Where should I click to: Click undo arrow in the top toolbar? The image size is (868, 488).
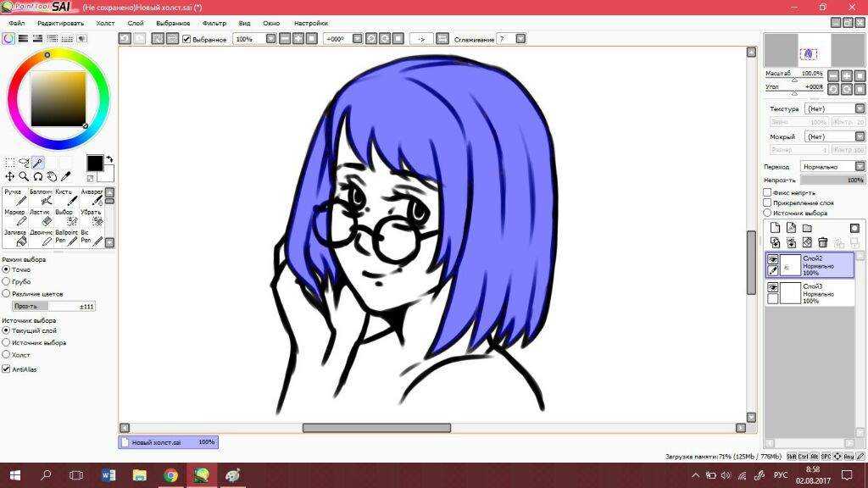[x=125, y=39]
